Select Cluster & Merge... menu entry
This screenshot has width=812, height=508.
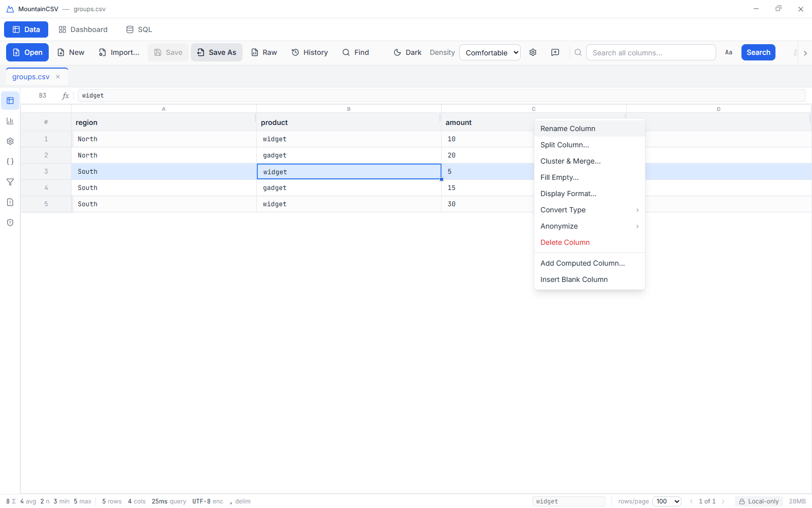tap(589, 161)
